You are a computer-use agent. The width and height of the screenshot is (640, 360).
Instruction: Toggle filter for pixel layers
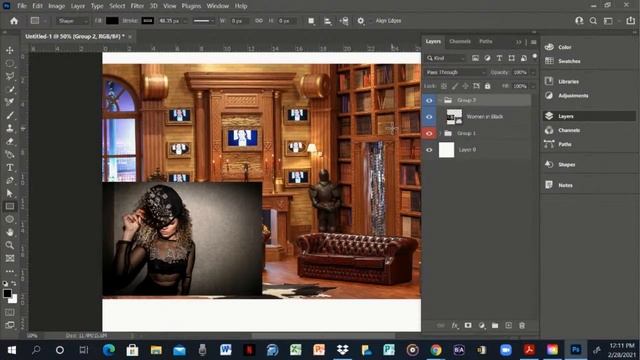(475, 58)
